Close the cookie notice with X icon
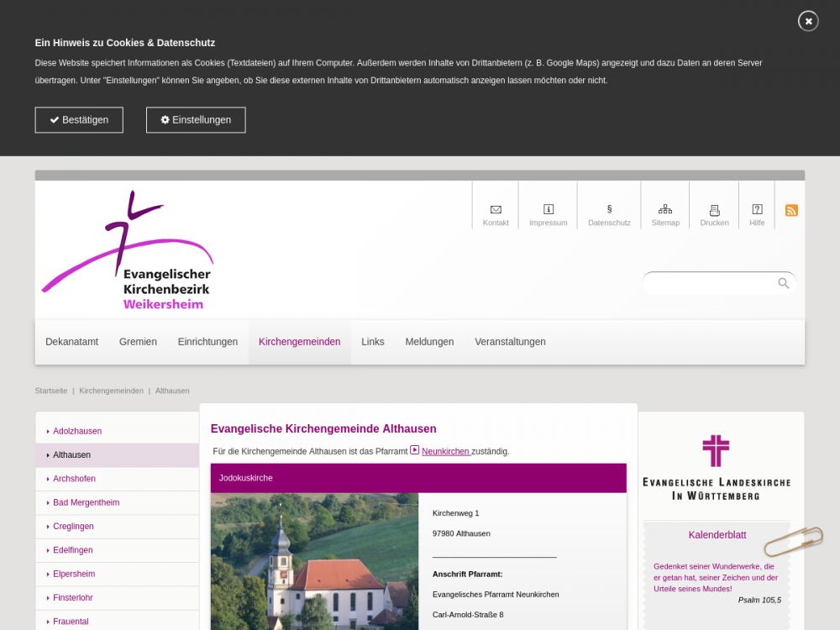The width and height of the screenshot is (840, 630). click(x=807, y=21)
